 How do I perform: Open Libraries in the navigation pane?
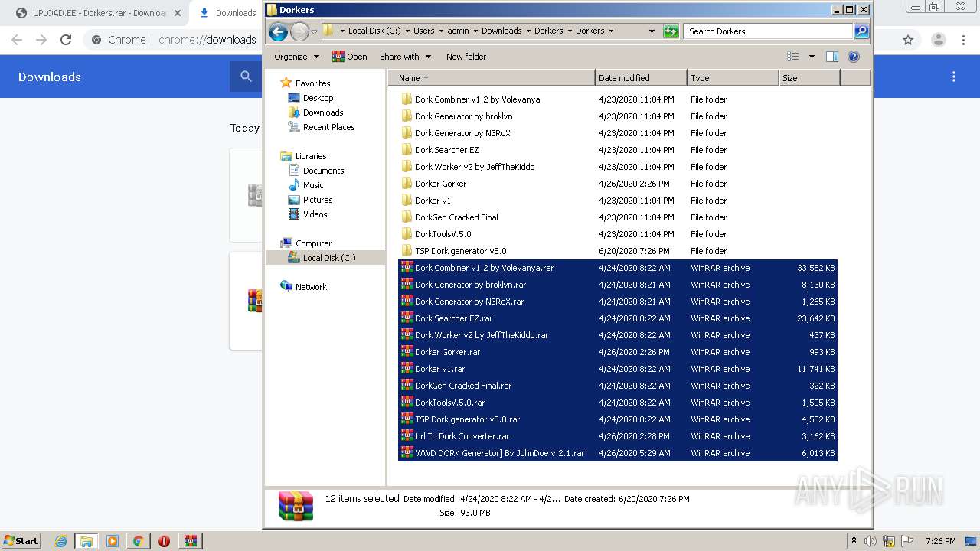[303, 156]
